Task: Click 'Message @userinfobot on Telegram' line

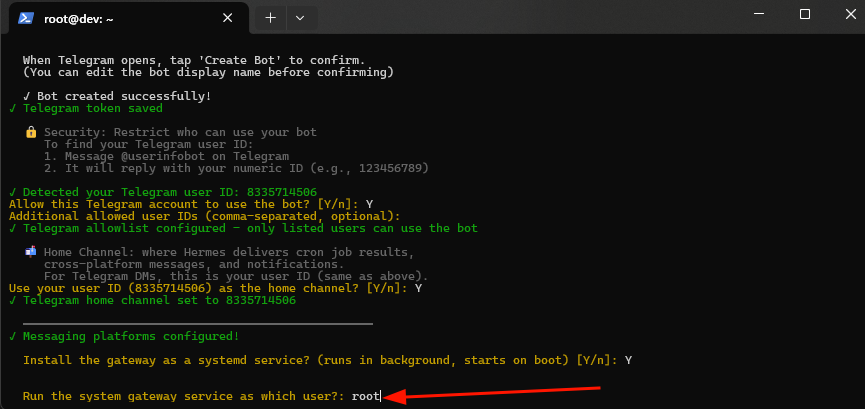Action: click(167, 156)
